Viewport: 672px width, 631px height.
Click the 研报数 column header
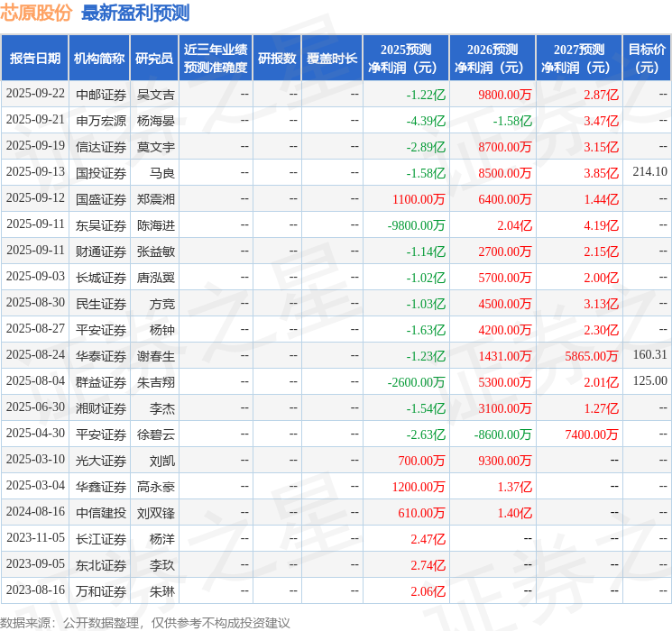tap(277, 59)
